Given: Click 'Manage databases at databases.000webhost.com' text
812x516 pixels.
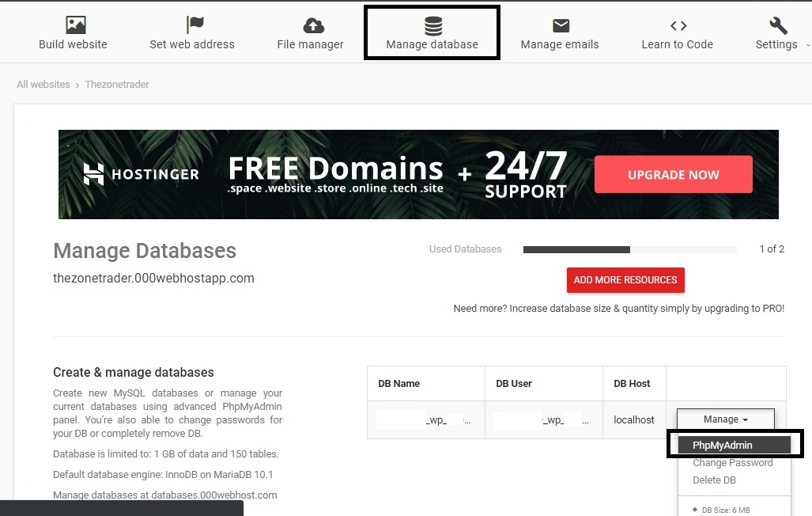Looking at the screenshot, I should 164,495.
